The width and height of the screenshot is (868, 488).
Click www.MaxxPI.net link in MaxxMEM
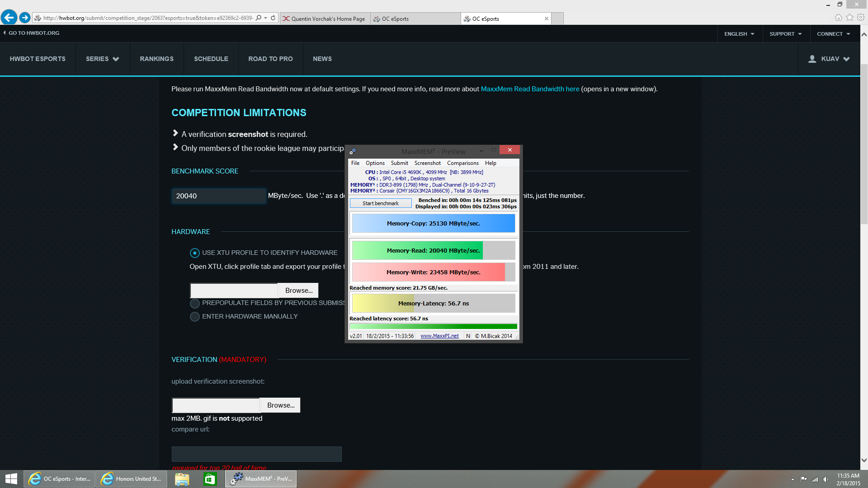(x=439, y=336)
